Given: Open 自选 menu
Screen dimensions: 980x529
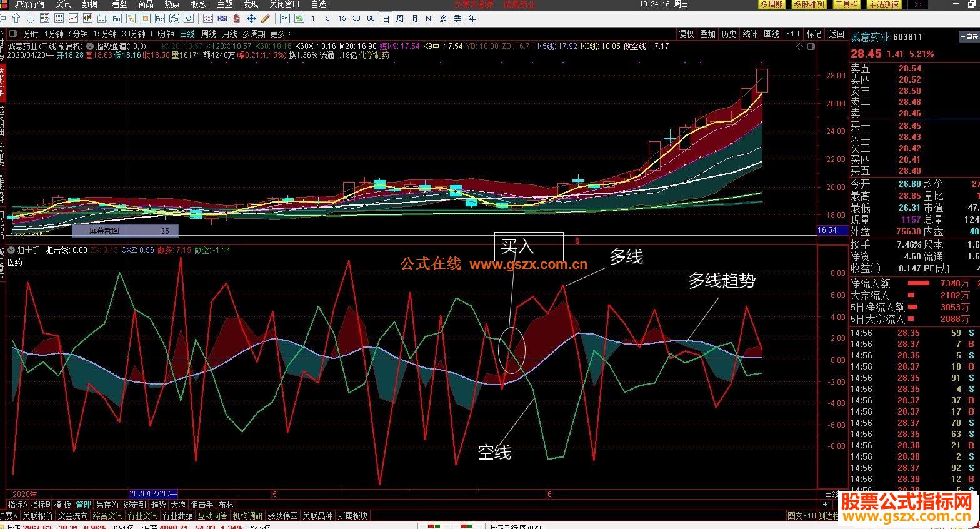Looking at the screenshot, I should point(319,4).
